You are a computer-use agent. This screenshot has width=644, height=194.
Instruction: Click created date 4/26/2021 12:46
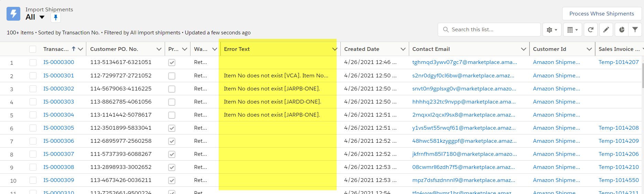[370, 62]
